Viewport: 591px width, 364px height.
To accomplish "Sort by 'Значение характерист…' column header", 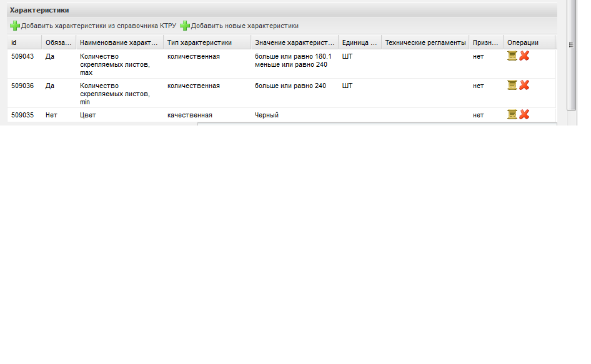I will click(294, 42).
